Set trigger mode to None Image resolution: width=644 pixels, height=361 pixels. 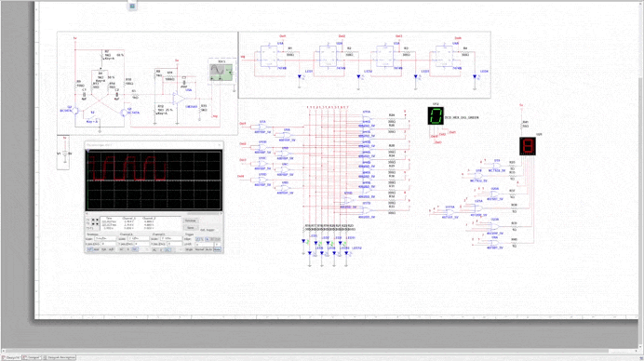(217, 249)
